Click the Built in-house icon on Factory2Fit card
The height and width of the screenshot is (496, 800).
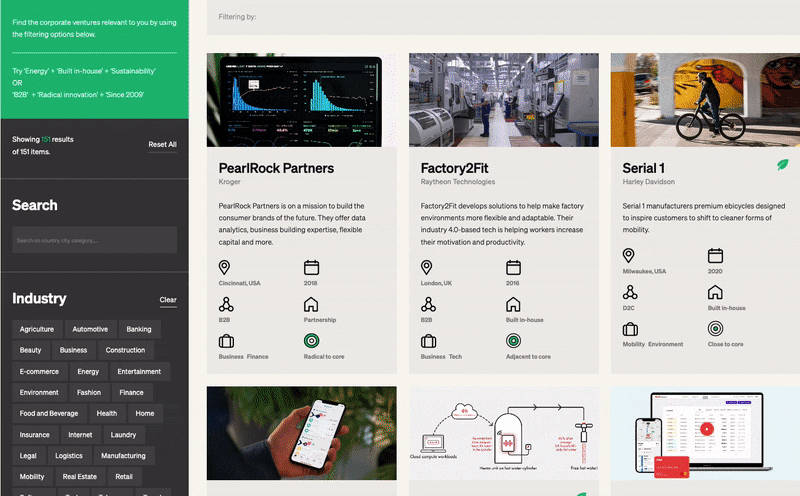pos(513,305)
